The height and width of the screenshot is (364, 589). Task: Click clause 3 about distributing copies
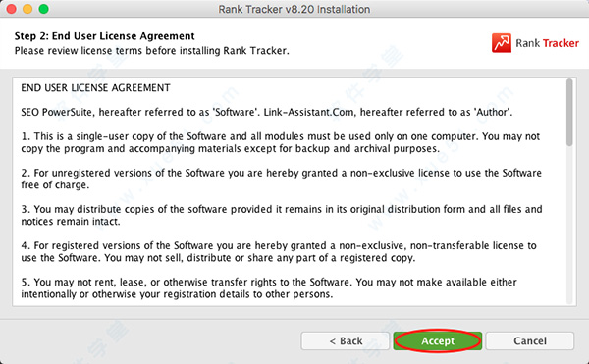[282, 215]
